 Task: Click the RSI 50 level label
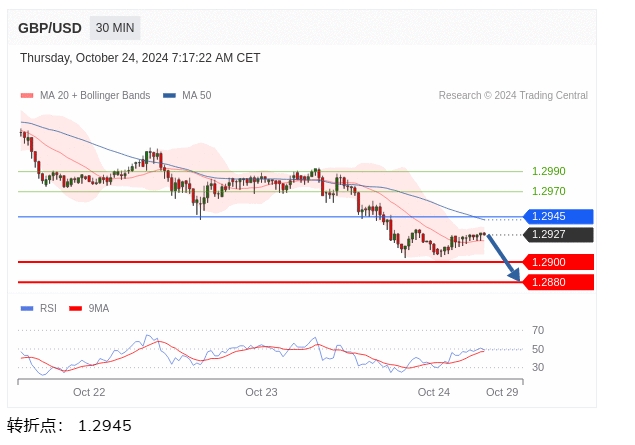click(x=538, y=349)
